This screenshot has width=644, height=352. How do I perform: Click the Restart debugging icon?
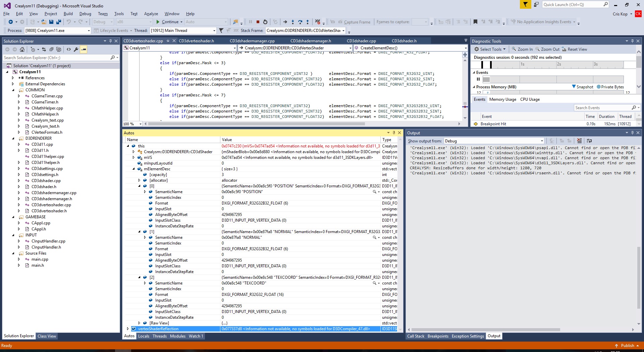265,22
